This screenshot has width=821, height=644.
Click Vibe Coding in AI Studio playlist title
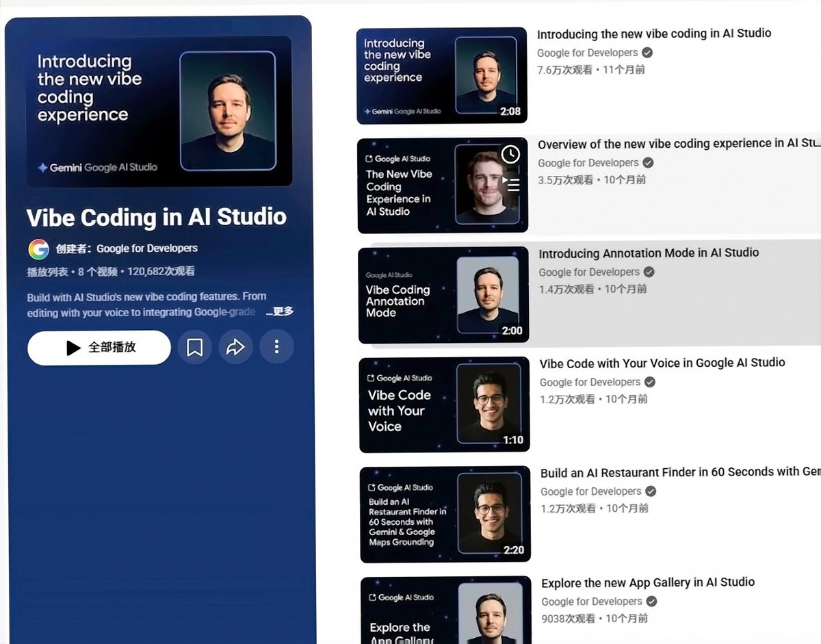coord(157,217)
